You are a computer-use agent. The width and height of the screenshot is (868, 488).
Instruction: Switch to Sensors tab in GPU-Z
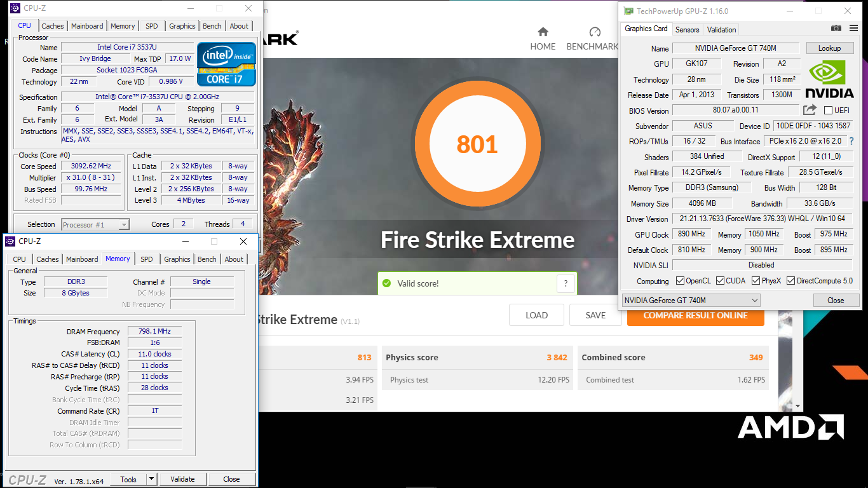coord(687,30)
